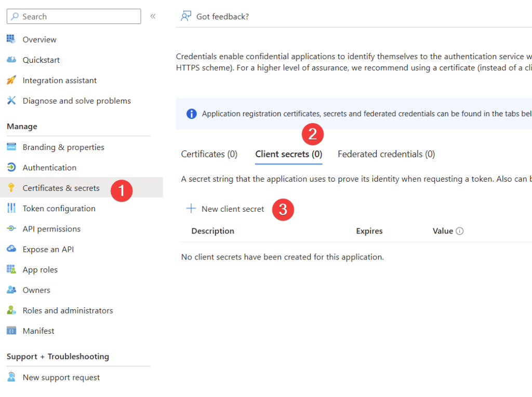The image size is (532, 397).
Task: Create a New support request
Action: point(61,377)
